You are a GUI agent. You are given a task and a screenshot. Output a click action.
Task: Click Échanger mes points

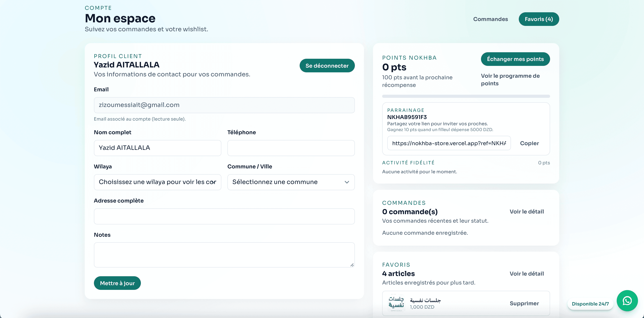tap(515, 59)
